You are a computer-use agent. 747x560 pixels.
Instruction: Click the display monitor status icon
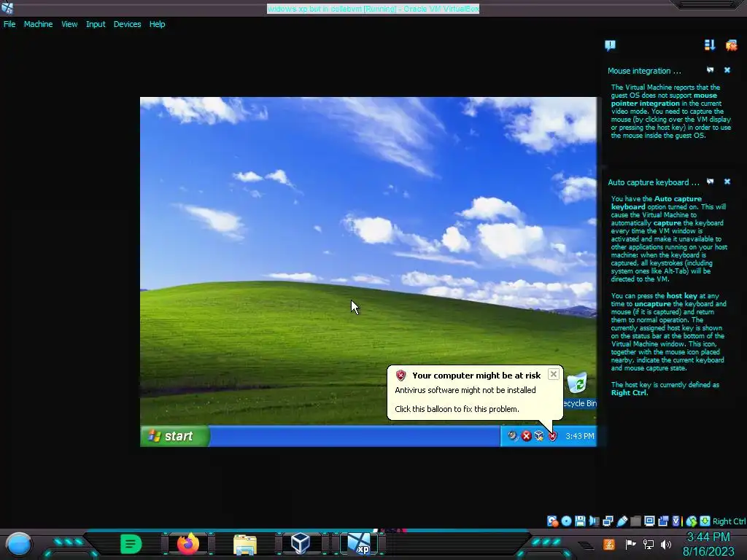649,521
